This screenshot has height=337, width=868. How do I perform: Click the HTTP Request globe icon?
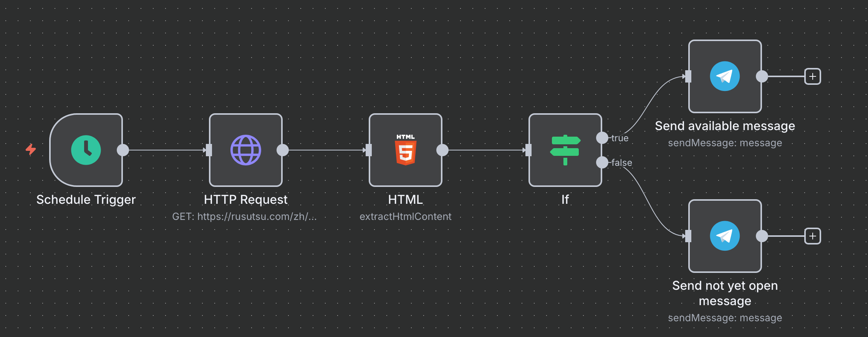(x=246, y=150)
